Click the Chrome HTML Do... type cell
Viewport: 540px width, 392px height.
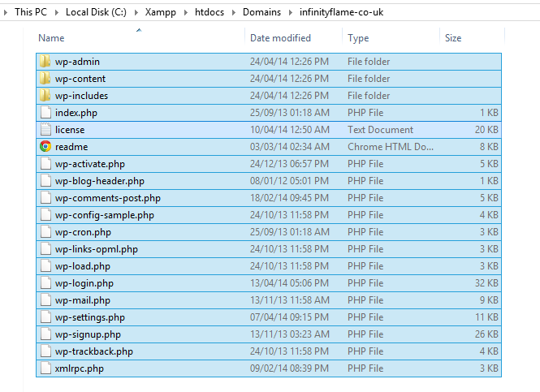pos(391,147)
